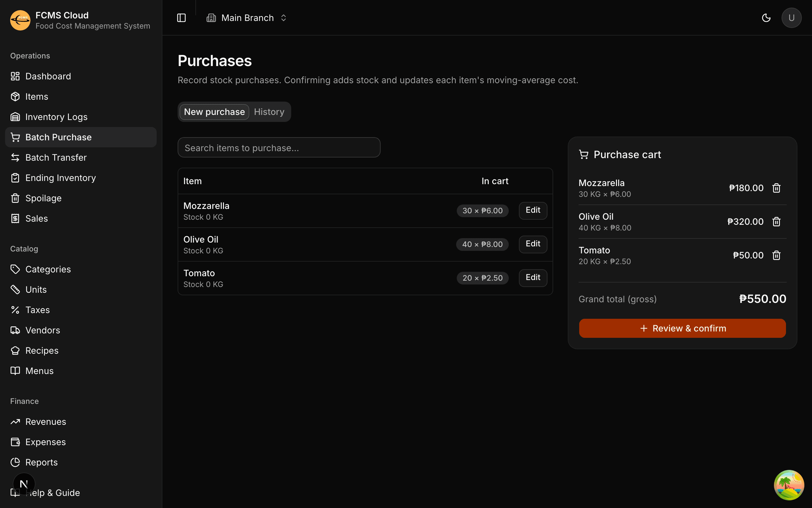Click the Review & confirm button
This screenshot has width=812, height=508.
coord(682,328)
